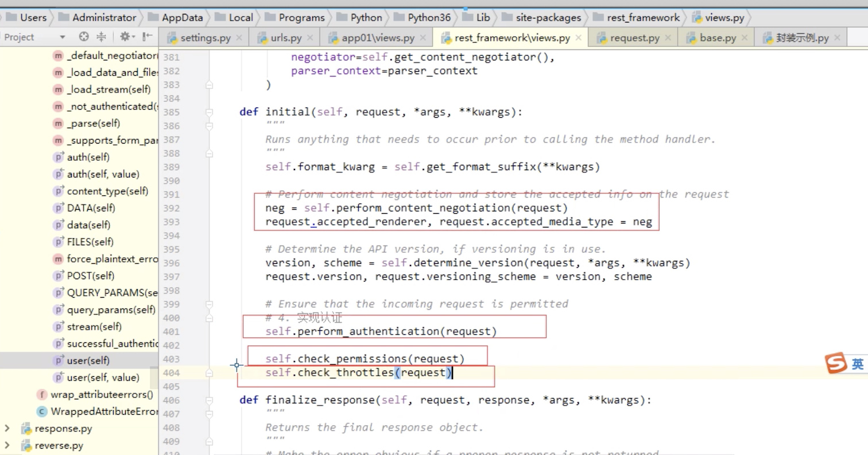868x455 pixels.
Task: Expand the response.py tree node
Action: (x=7, y=429)
